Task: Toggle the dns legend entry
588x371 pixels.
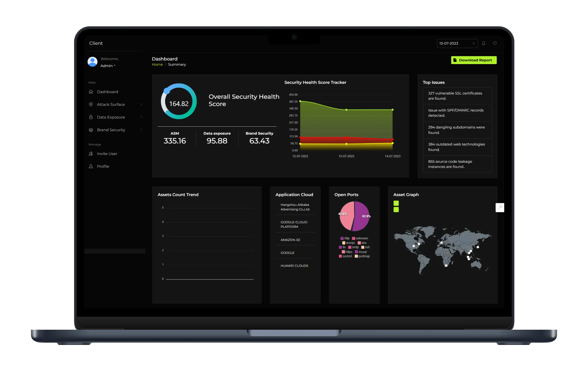Action: pyautogui.click(x=362, y=243)
